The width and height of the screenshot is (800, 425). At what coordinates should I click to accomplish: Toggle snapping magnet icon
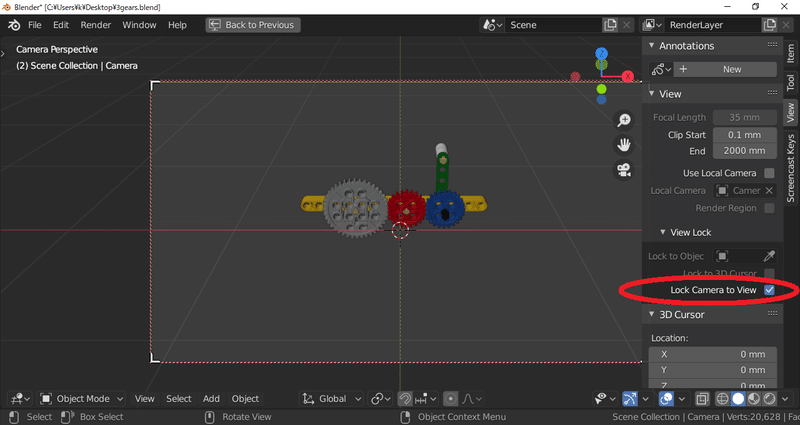click(x=405, y=399)
